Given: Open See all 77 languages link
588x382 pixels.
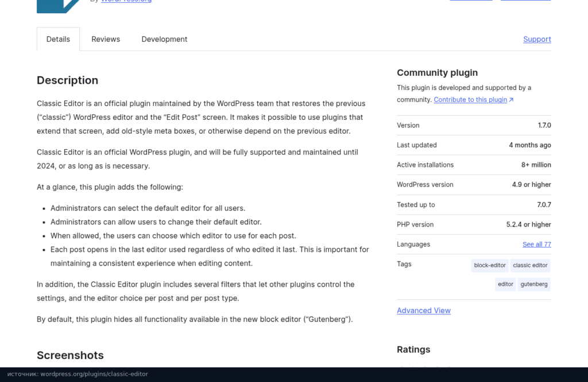Looking at the screenshot, I should [x=537, y=244].
